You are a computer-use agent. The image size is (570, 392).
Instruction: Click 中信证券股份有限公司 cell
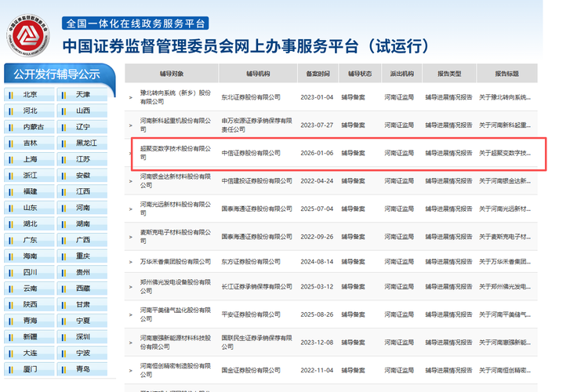(x=251, y=153)
